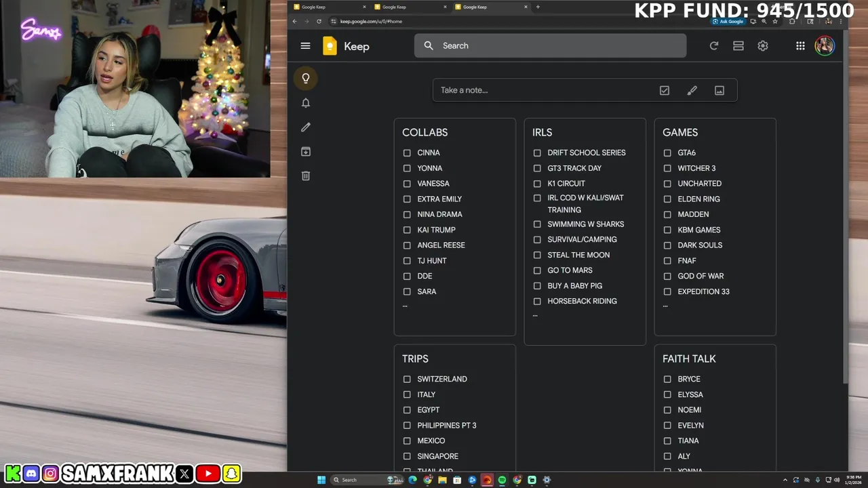
Task: Check the DRIFT SCHOOL SERIES checkbox
Action: pyautogui.click(x=537, y=153)
